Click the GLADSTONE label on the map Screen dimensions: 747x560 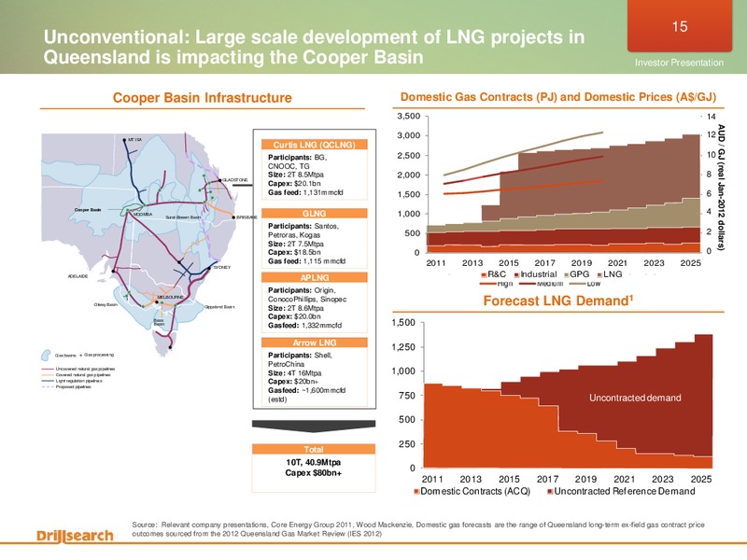coord(235,180)
